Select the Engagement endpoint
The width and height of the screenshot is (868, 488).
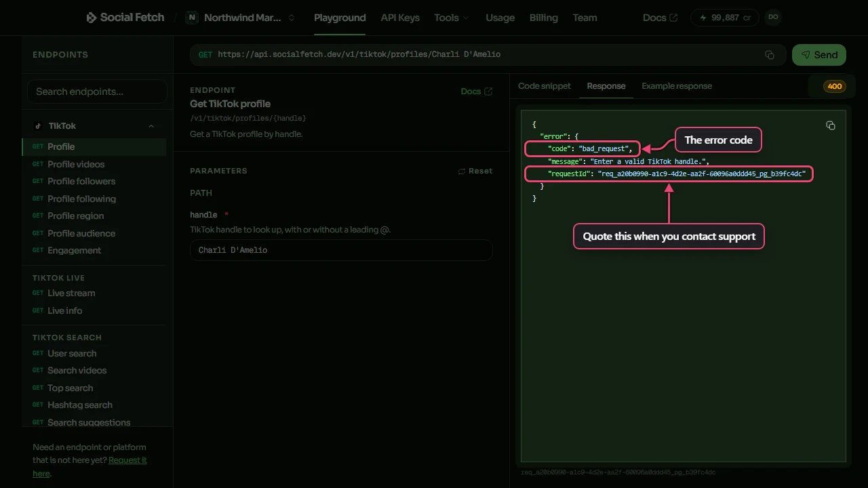coord(94,250)
